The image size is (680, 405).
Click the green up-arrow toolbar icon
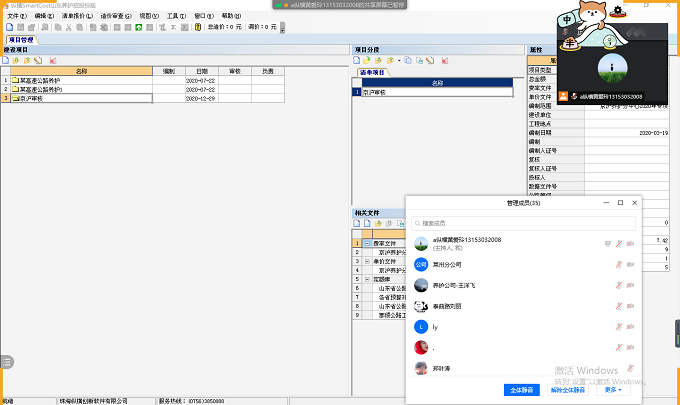click(138, 27)
